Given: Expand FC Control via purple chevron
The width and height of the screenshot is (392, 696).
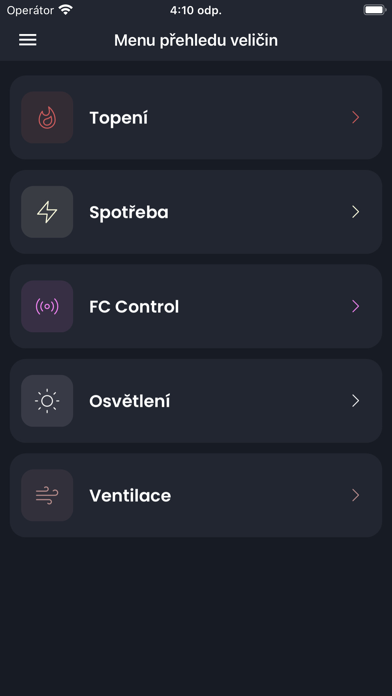Looking at the screenshot, I should tap(356, 307).
